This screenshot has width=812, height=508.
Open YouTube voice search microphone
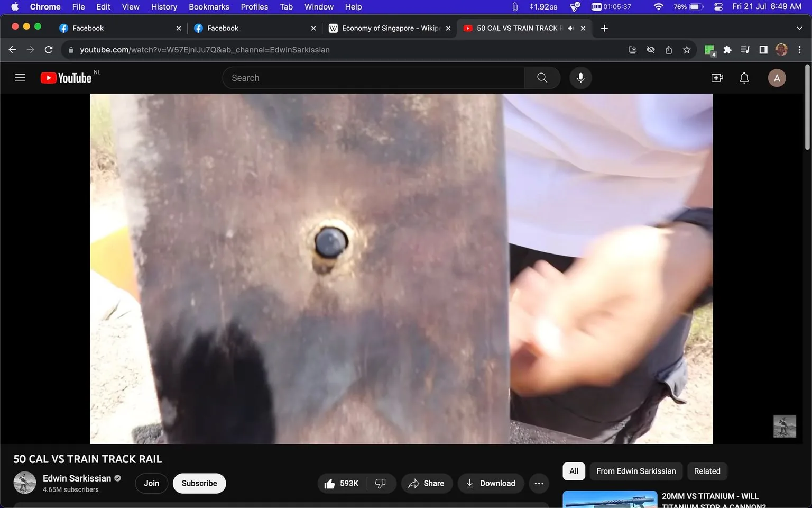pos(580,77)
